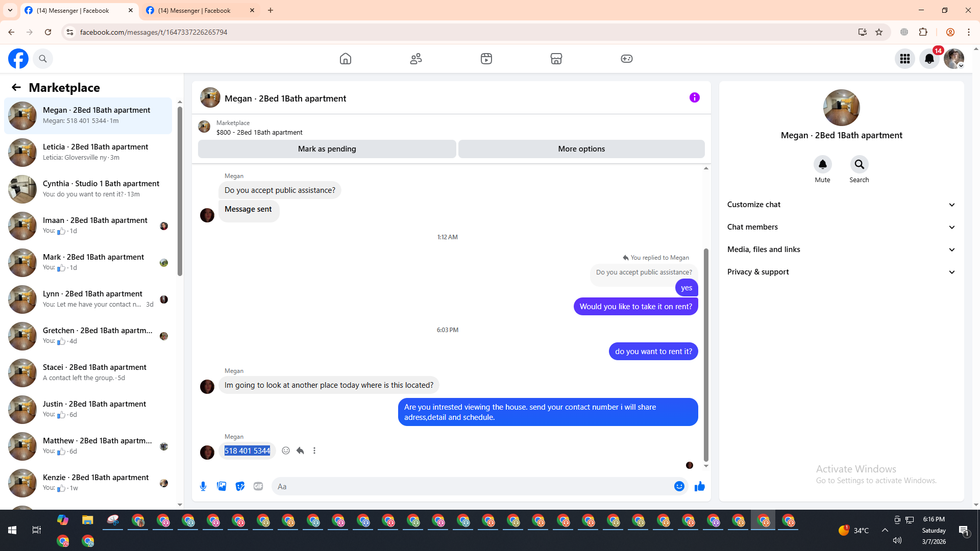Search in the Megan conversation

coord(860,164)
